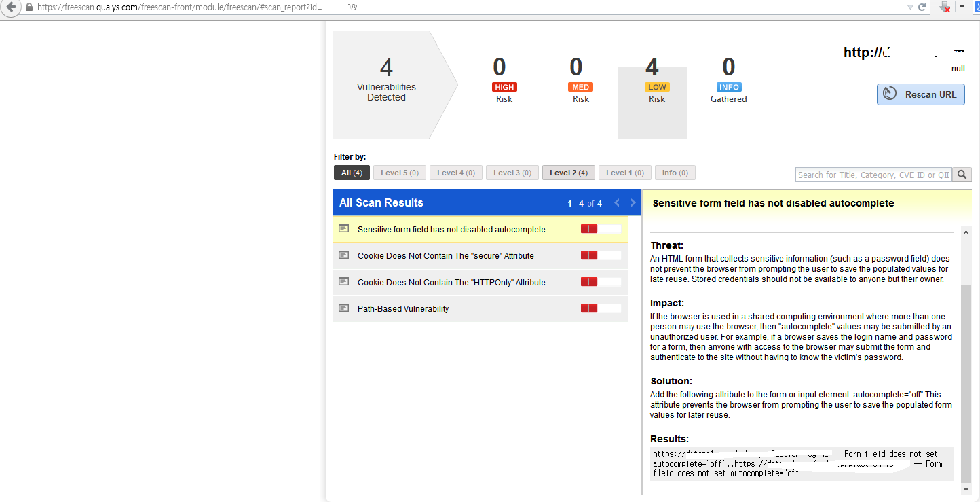Click the icon beside Sensitive form field row
The width and height of the screenshot is (980, 502).
(x=344, y=228)
